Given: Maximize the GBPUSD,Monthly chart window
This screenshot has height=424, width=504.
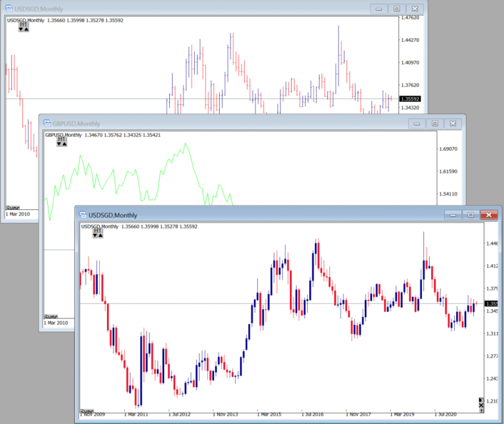Looking at the screenshot, I should 434,123.
